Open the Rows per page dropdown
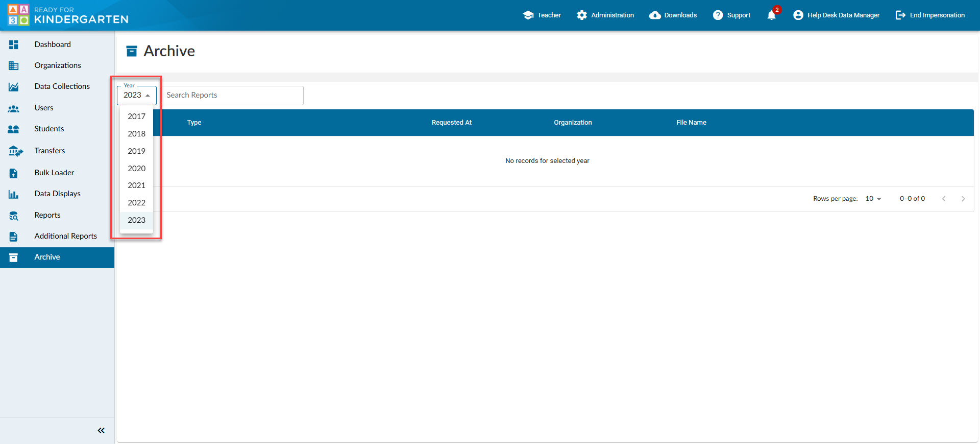The width and height of the screenshot is (980, 444). (x=873, y=199)
